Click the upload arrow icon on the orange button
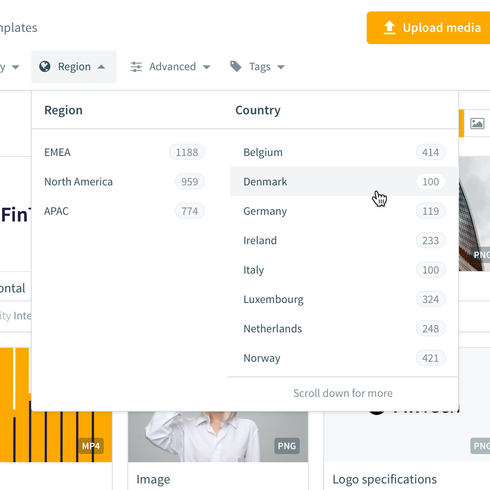The height and width of the screenshot is (490, 490). pyautogui.click(x=389, y=28)
